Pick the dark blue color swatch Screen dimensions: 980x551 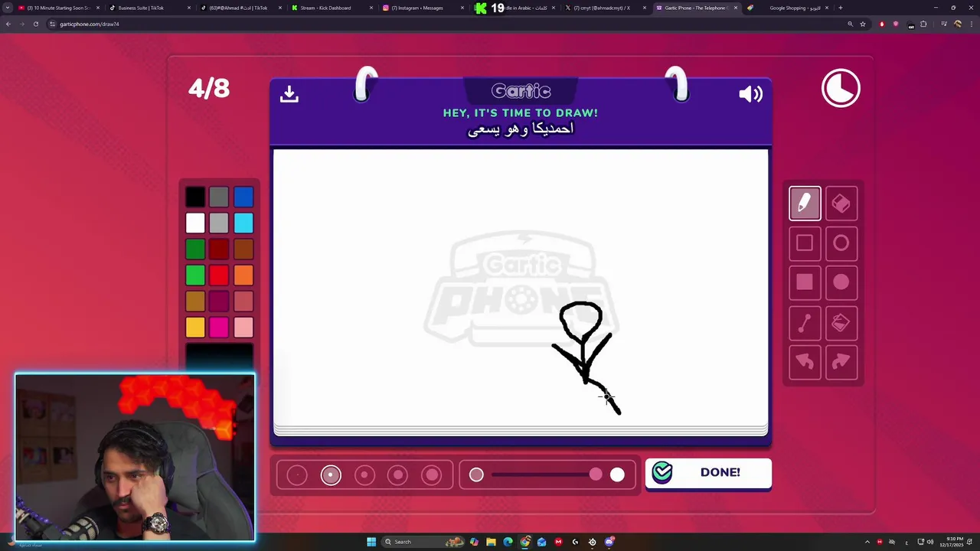[243, 197]
